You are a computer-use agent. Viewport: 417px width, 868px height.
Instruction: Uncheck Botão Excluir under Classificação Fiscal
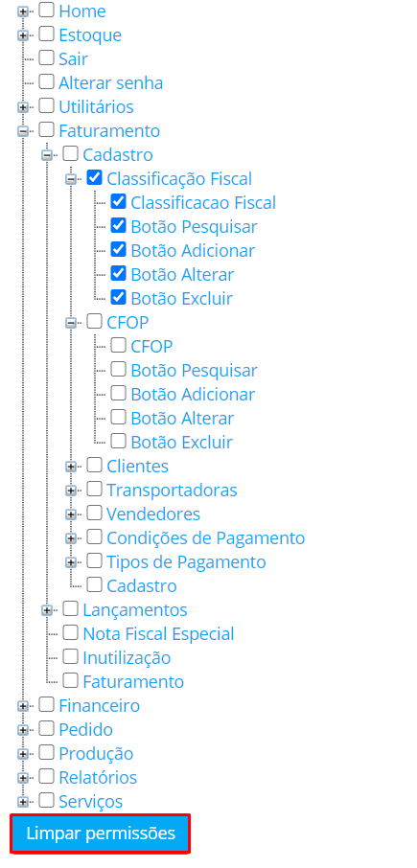[x=119, y=297]
